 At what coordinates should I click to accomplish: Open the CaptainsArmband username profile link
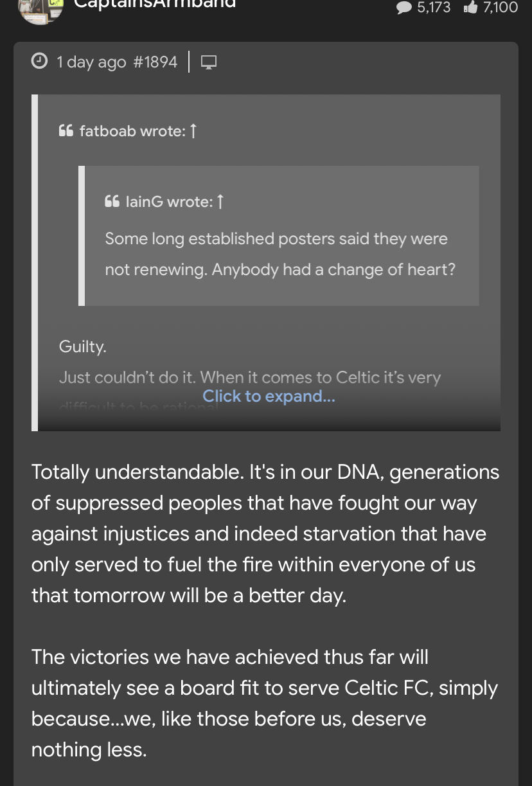point(155,4)
